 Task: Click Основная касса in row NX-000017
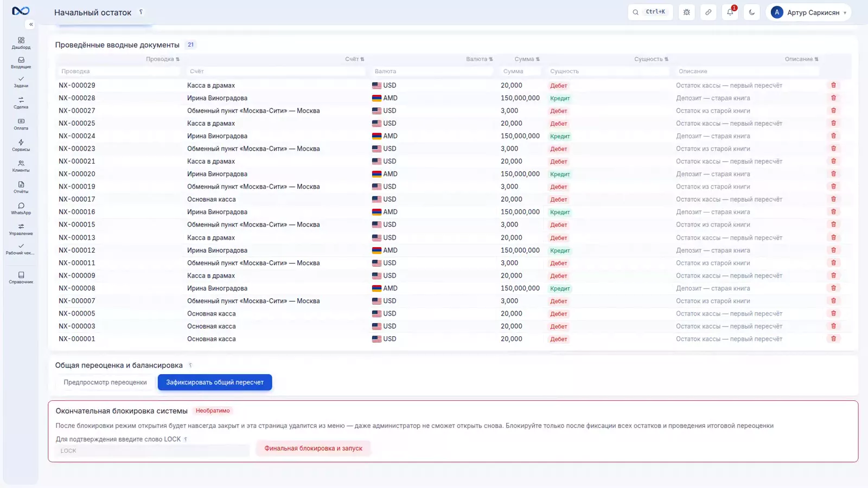pos(212,200)
